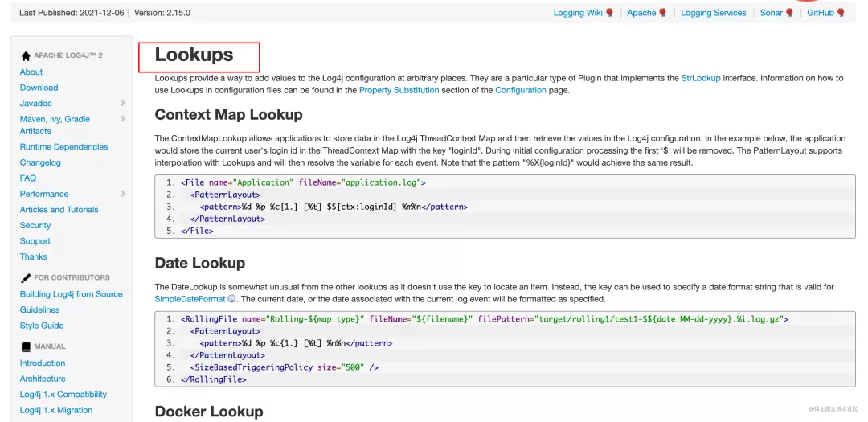Click external link icon next to GitHub
868x422 pixels.
coord(841,13)
